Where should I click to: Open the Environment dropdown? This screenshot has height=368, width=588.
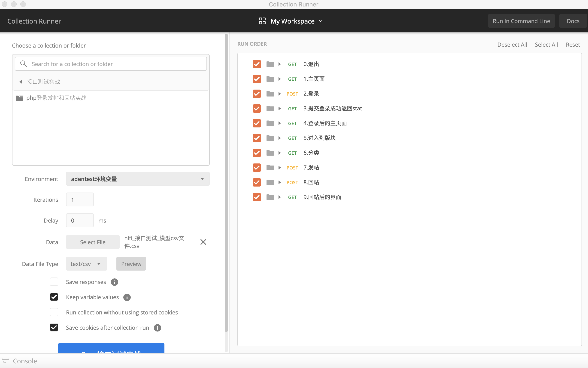click(x=138, y=179)
